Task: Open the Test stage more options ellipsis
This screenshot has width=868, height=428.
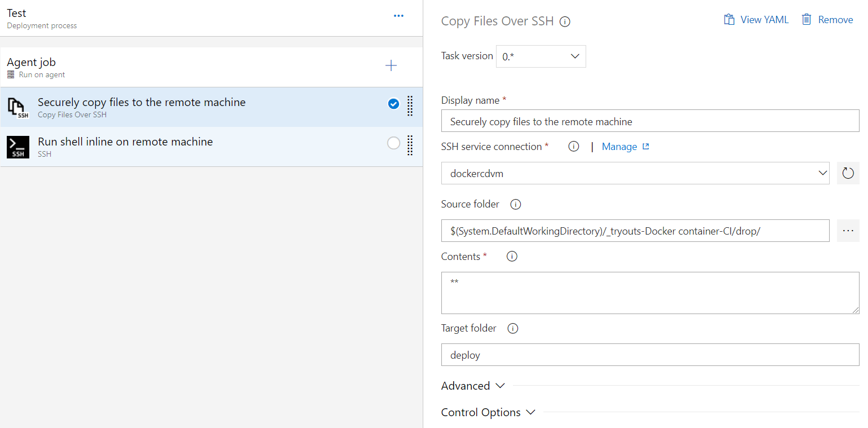Action: pos(398,16)
